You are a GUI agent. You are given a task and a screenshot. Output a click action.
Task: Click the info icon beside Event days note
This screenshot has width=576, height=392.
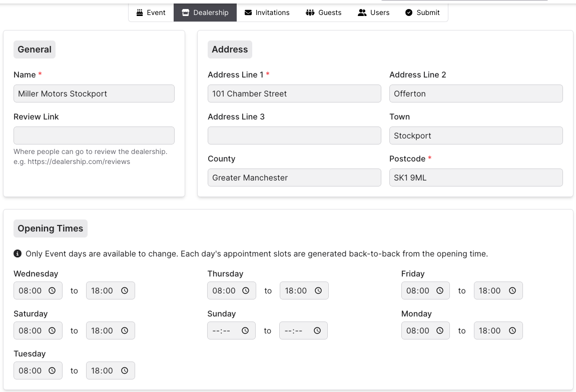click(x=18, y=253)
